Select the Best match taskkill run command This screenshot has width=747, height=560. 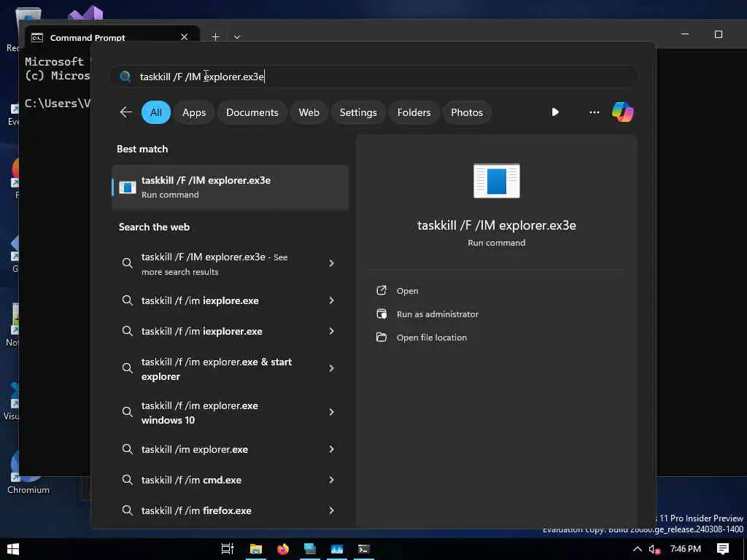tap(230, 187)
